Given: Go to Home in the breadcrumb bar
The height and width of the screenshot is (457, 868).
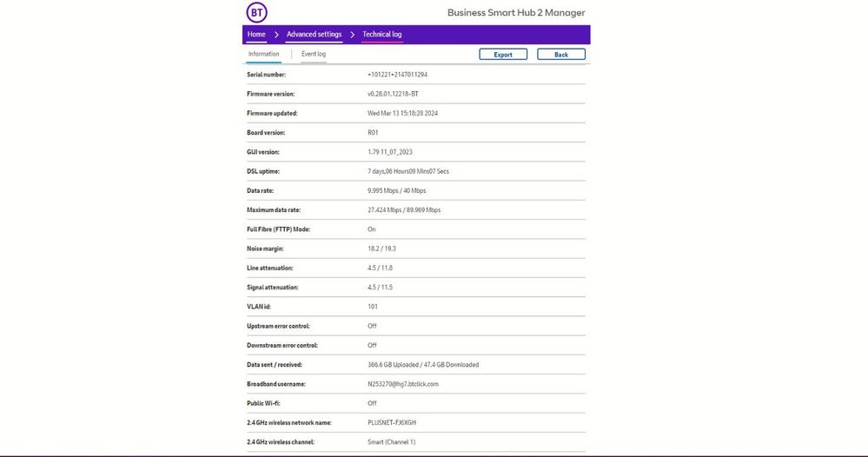Looking at the screenshot, I should [256, 35].
